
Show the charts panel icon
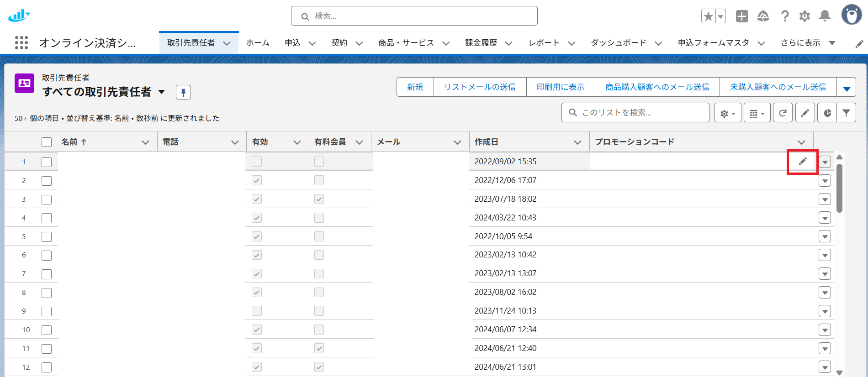[827, 113]
